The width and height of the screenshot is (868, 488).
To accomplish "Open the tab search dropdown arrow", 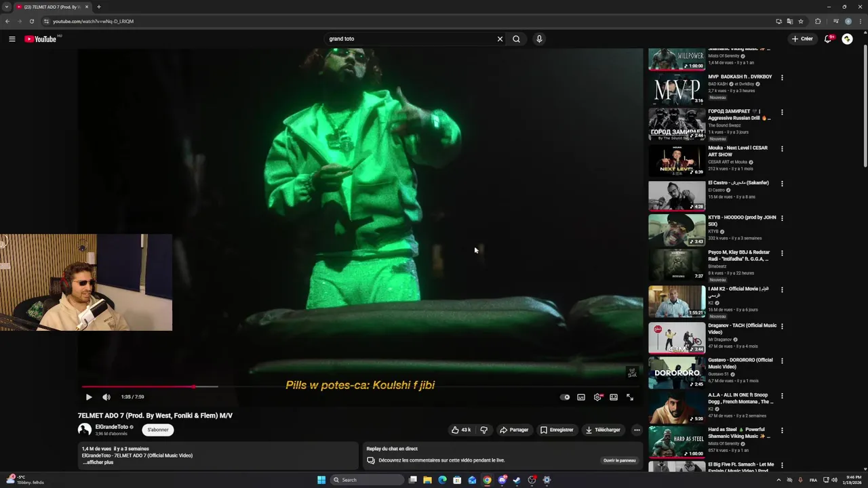I will pos(7,7).
